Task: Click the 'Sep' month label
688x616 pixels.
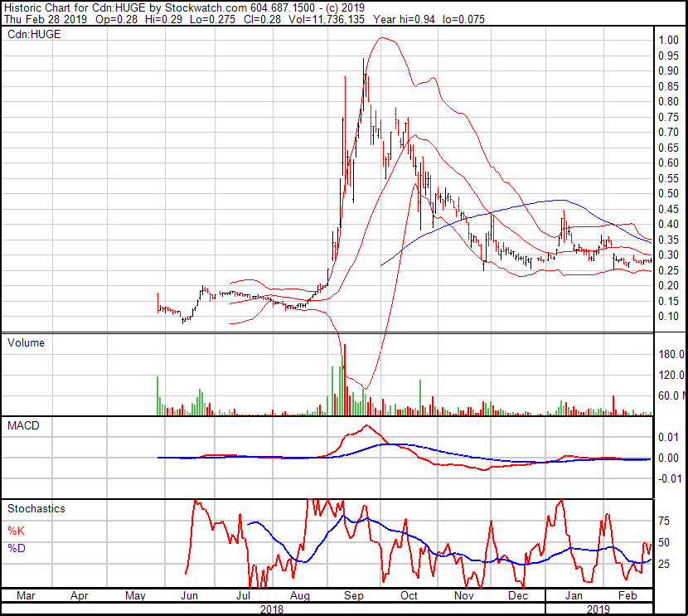Action: tap(354, 595)
